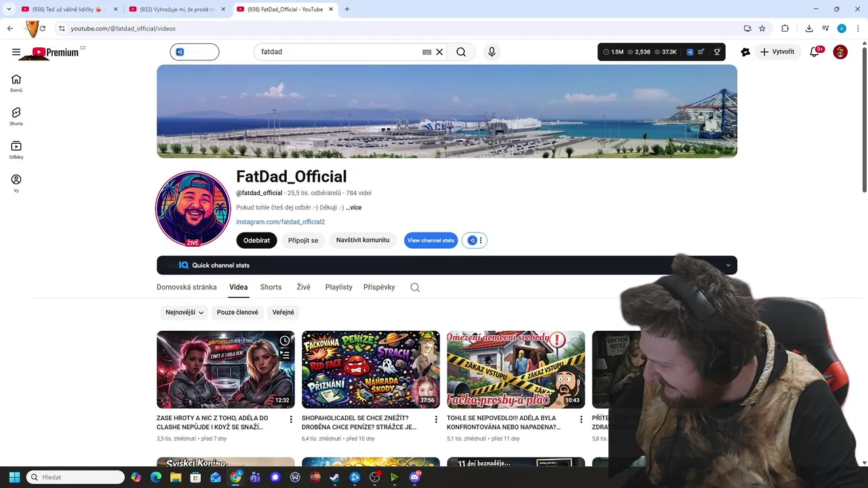Open more options for SHOPAHOLICADEL video
The image size is (868, 488).
click(436, 420)
